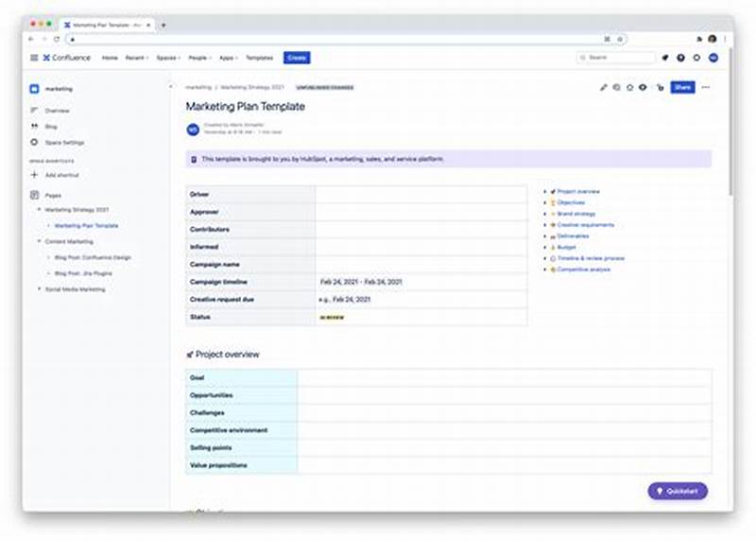
Task: Click marketing breadcrumb link
Action: coord(198,87)
